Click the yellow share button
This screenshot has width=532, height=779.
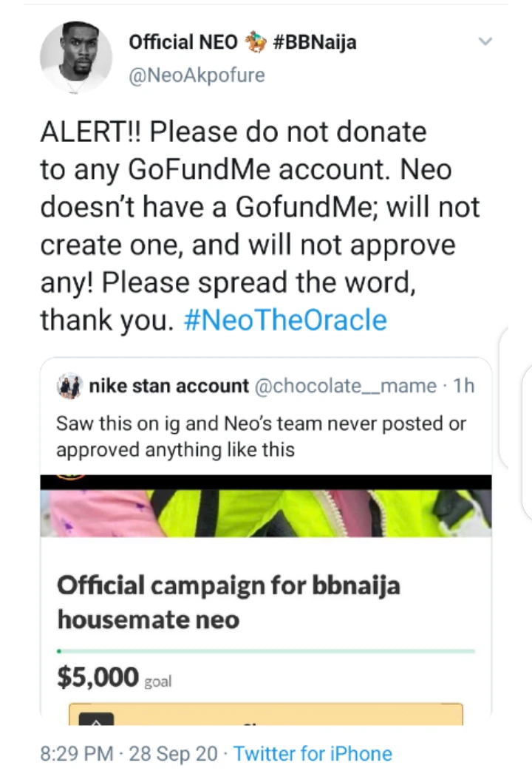coord(266,715)
